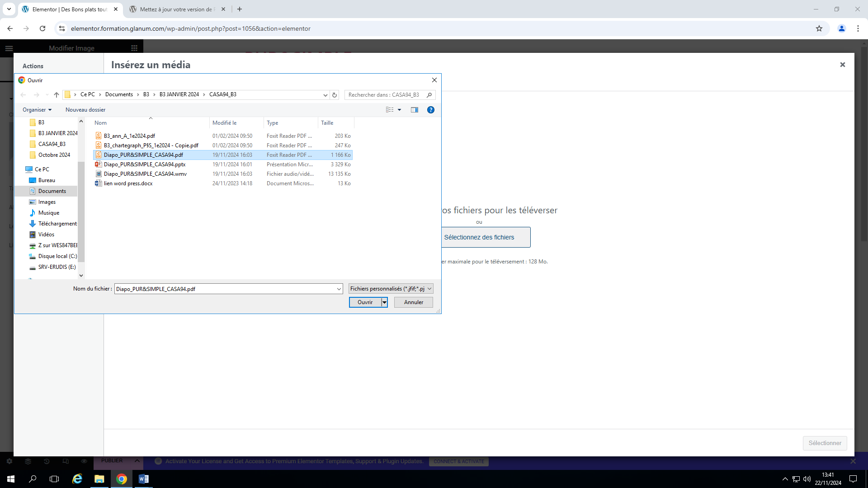
Task: Expand the file type filter dropdown
Action: click(x=429, y=289)
